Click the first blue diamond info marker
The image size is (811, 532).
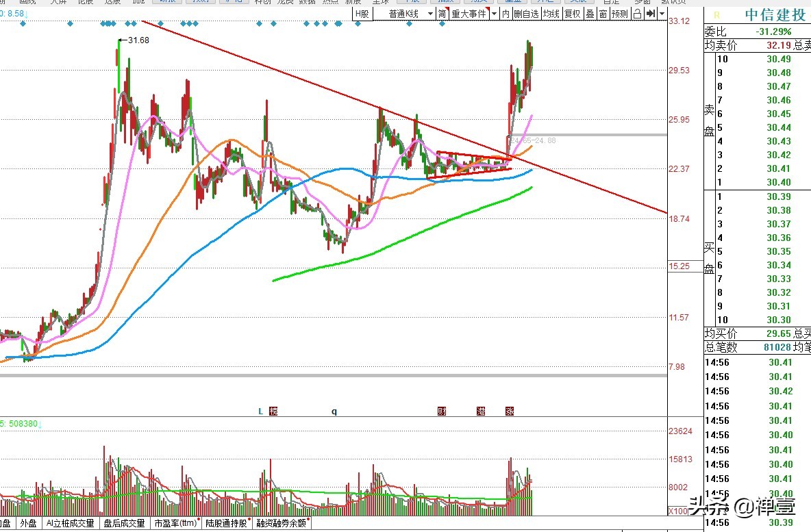23,23
